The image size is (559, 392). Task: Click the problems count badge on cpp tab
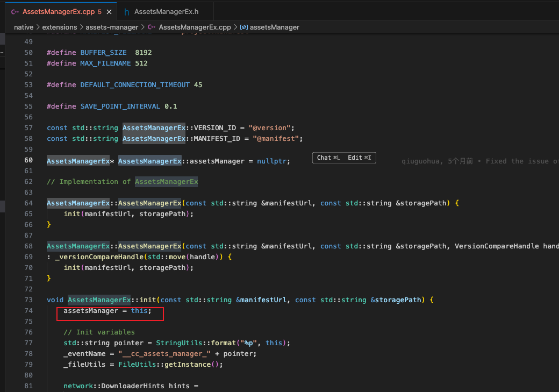(x=99, y=12)
